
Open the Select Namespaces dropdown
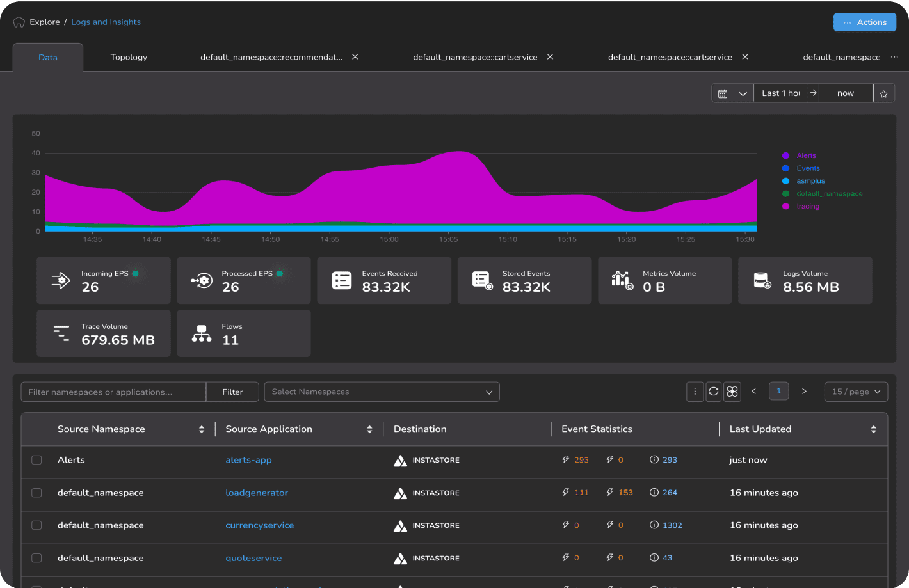tap(382, 392)
